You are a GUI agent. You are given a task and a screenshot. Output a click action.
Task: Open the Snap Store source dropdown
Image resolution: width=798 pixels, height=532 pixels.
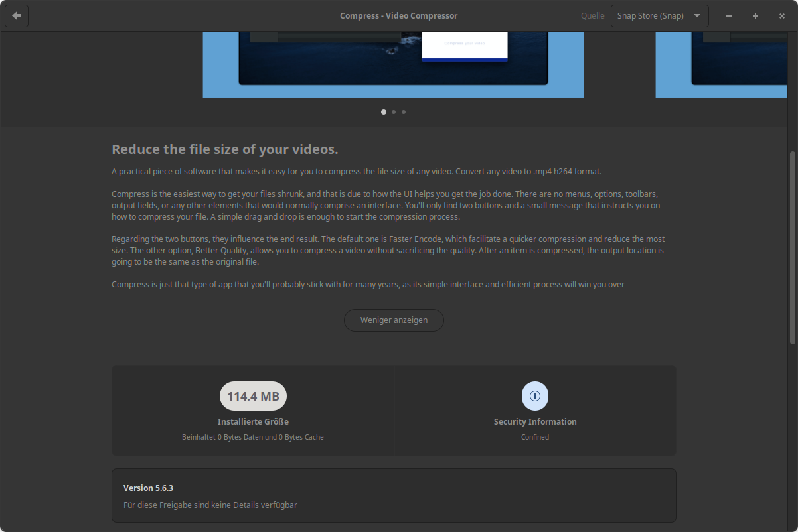coord(659,16)
